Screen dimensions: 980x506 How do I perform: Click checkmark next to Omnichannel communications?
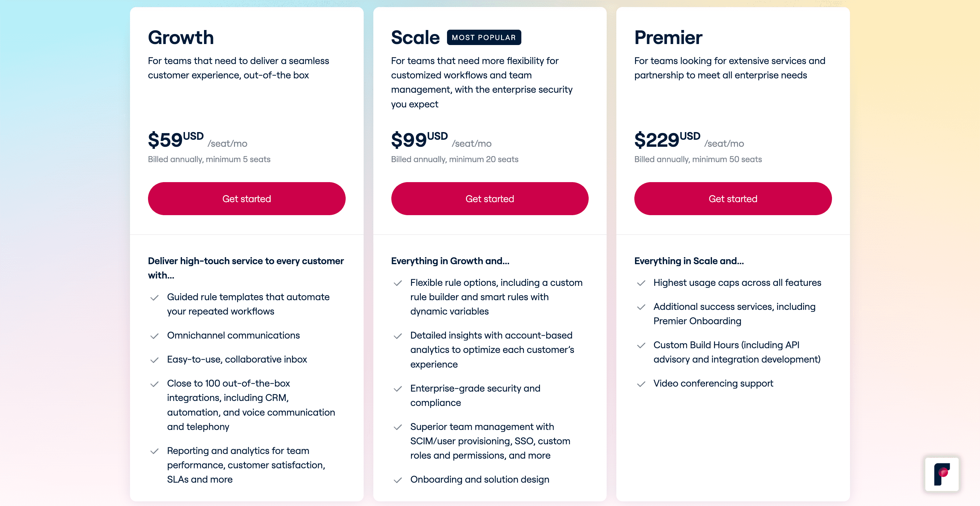[x=154, y=336]
